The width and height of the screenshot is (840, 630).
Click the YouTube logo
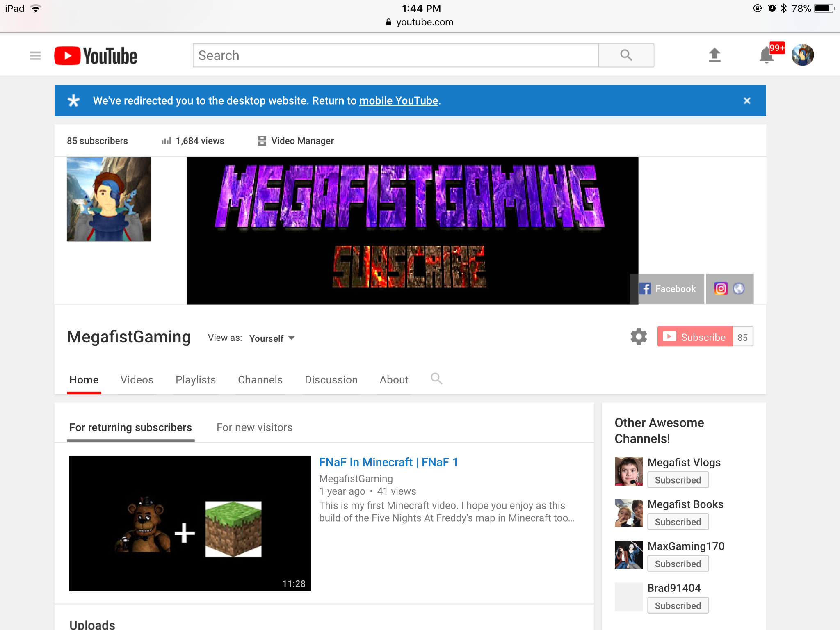(x=96, y=56)
